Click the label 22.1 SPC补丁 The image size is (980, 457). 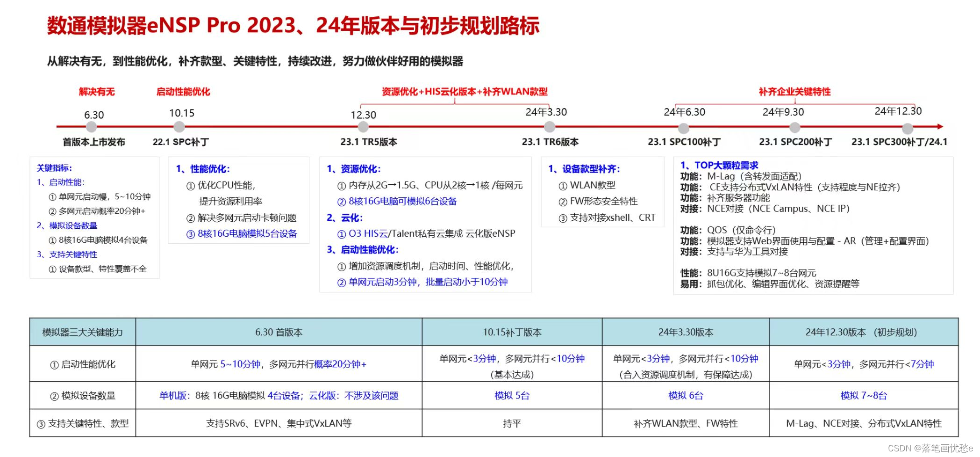[181, 142]
